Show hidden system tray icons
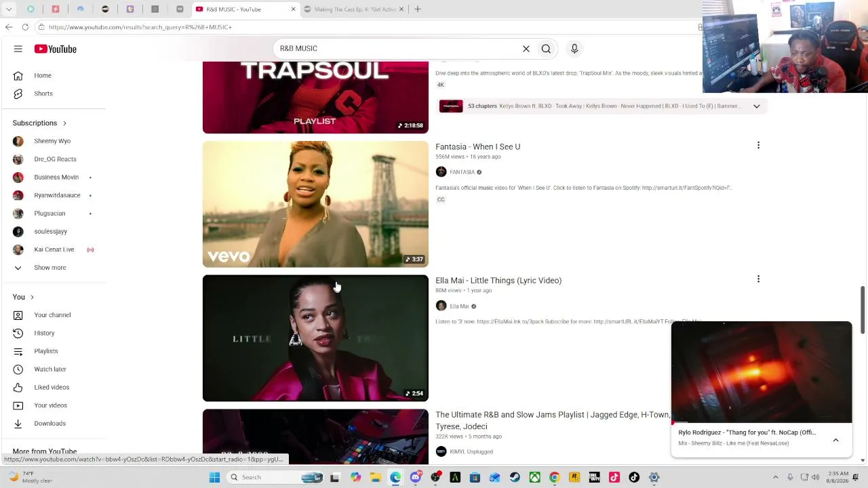Screen dimensions: 868x488 (776, 477)
